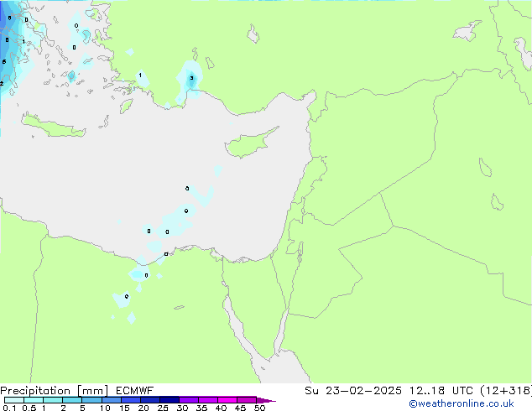Click the "50" legend scale label

coord(260,408)
